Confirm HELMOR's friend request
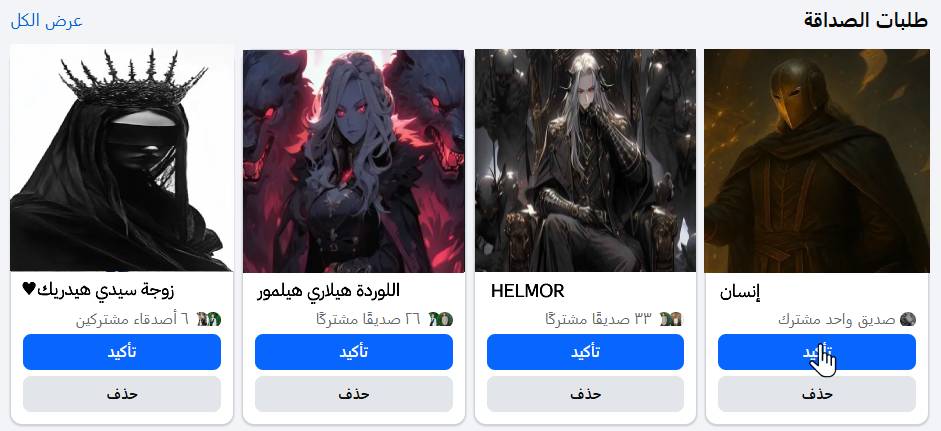Viewport: 941px width, 431px height. tap(585, 352)
